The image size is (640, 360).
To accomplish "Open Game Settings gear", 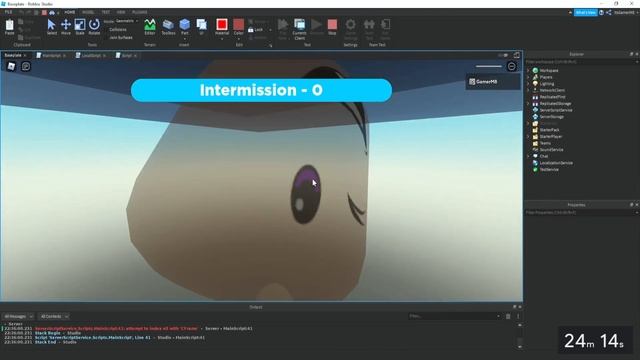I will click(x=351, y=29).
